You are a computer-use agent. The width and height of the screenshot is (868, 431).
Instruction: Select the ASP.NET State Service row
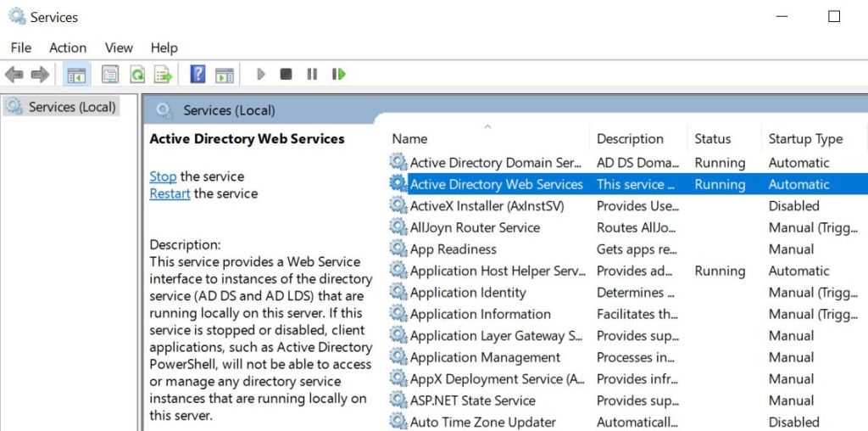click(472, 400)
